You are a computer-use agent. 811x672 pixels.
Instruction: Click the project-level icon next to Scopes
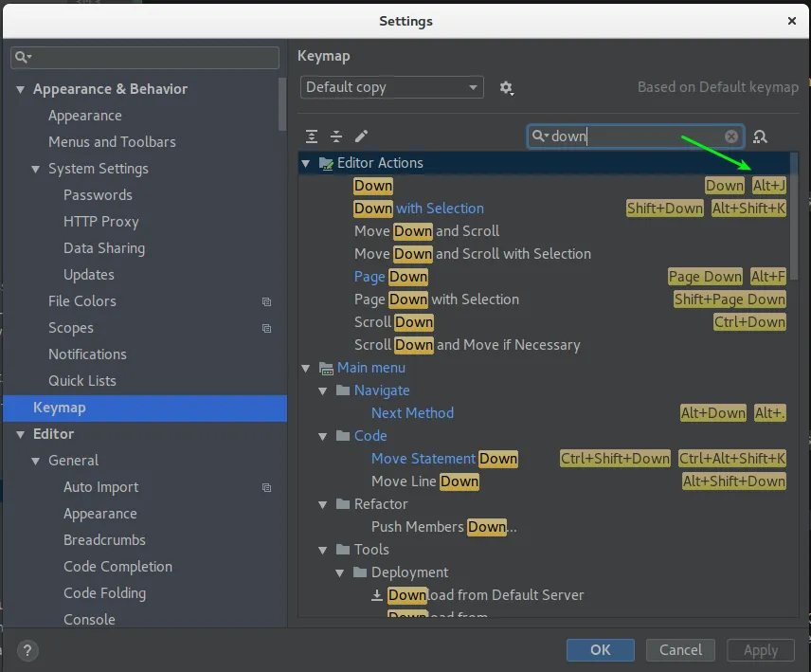(266, 329)
